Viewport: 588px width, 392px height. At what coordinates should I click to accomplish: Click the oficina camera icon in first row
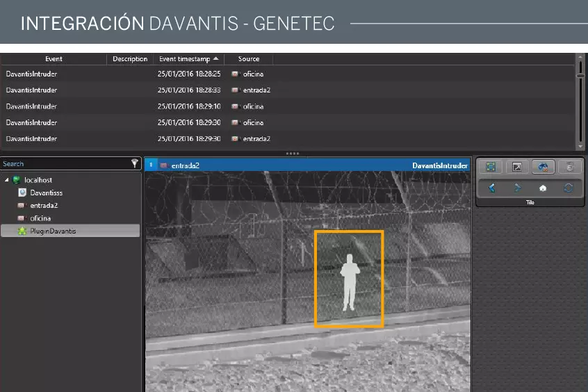[235, 74]
